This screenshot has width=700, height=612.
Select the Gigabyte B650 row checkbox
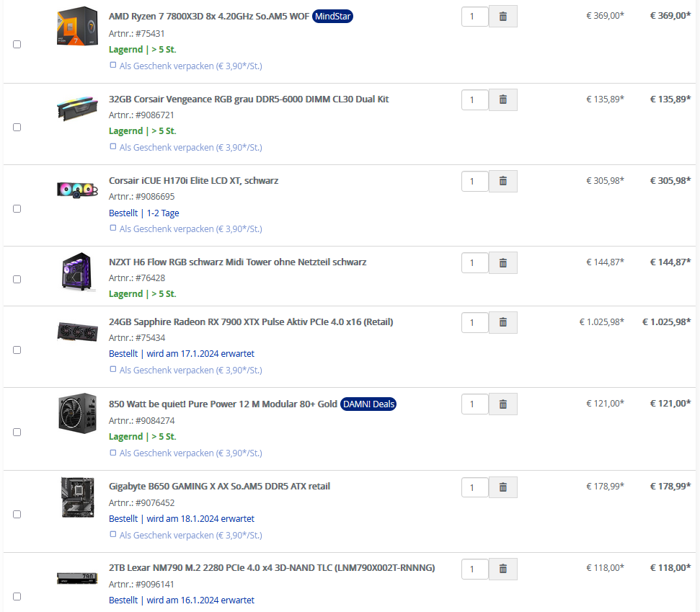click(x=17, y=514)
